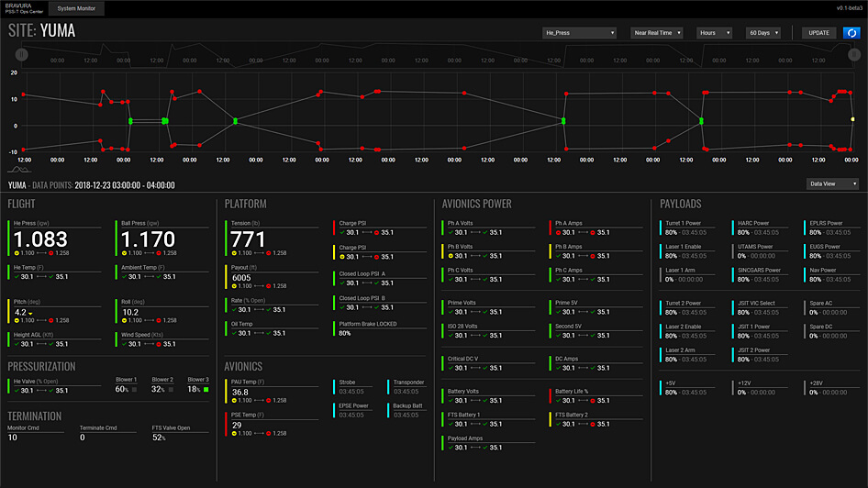Toggle the Blower 2 indicator square

170,390
